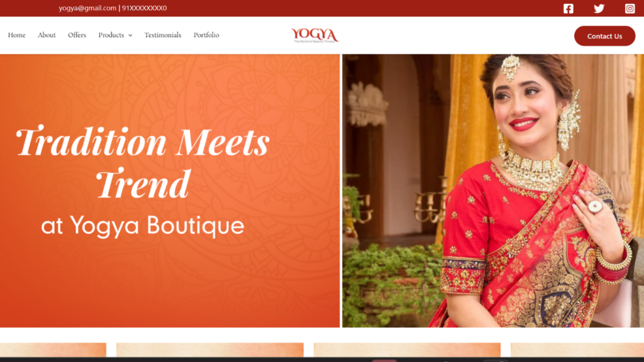Click the Contact Us button

[x=604, y=36]
